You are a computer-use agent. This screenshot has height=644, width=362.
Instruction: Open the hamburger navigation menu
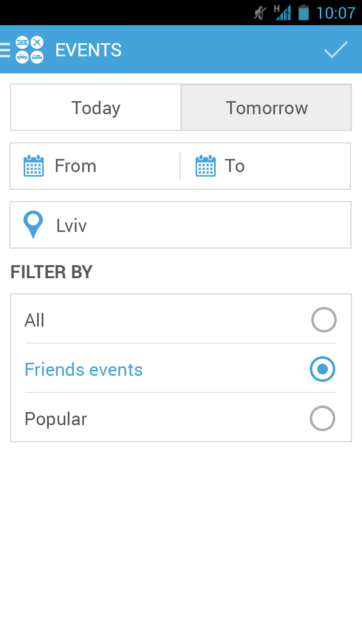click(5, 50)
